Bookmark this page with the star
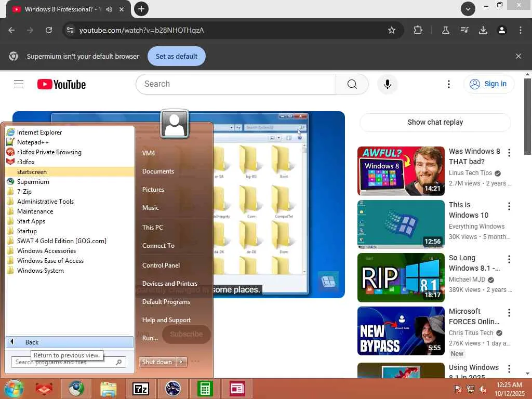Viewport: 532px width, 399px height. [x=392, y=30]
